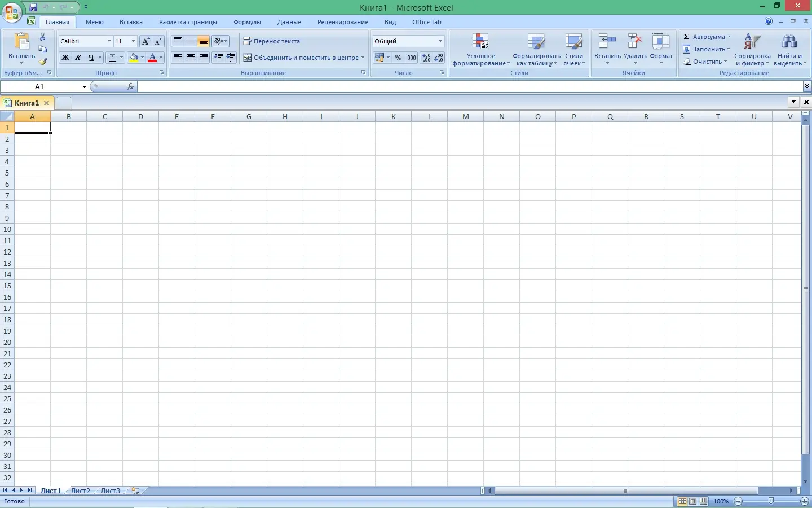This screenshot has width=812, height=508.
Task: Apply the red font color
Action: (152, 58)
